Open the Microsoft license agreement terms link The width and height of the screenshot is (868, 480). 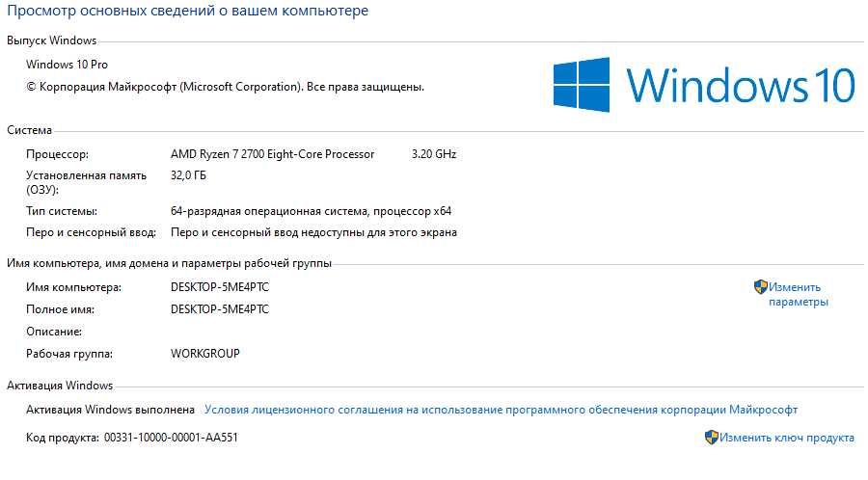pyautogui.click(x=501, y=410)
